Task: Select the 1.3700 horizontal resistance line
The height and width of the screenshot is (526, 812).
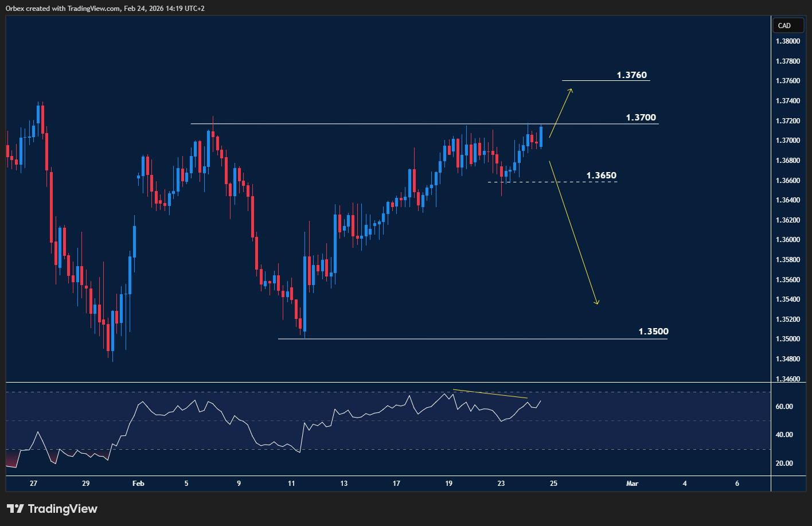Action: pyautogui.click(x=401, y=123)
